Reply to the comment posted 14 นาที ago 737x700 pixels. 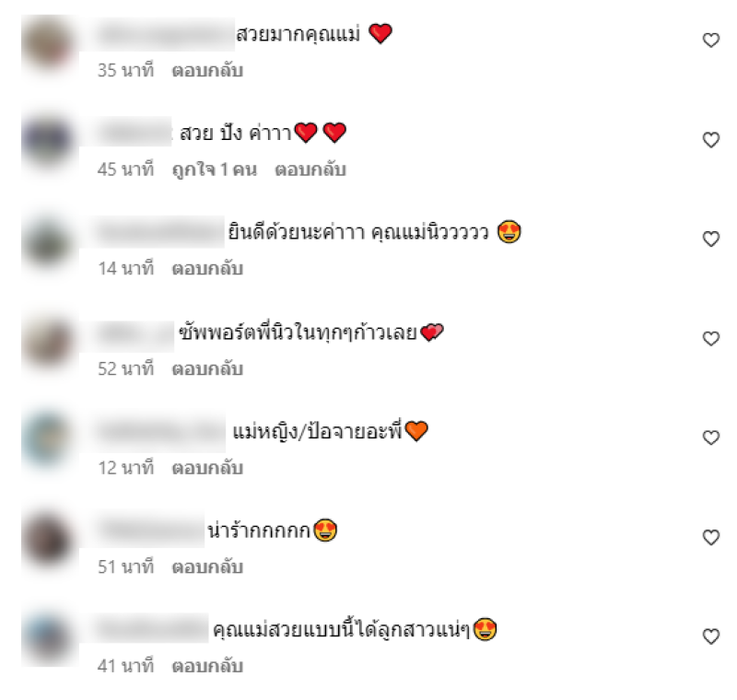(207, 269)
